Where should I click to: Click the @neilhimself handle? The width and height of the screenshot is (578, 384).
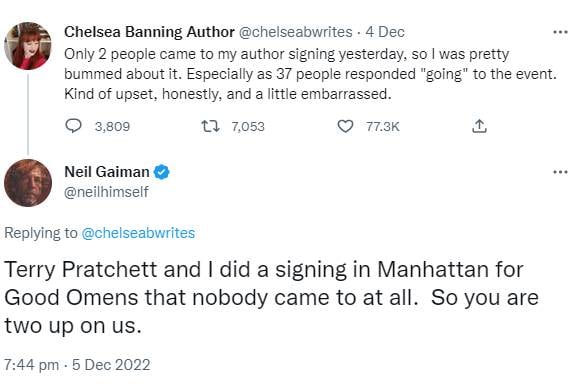coord(106,192)
